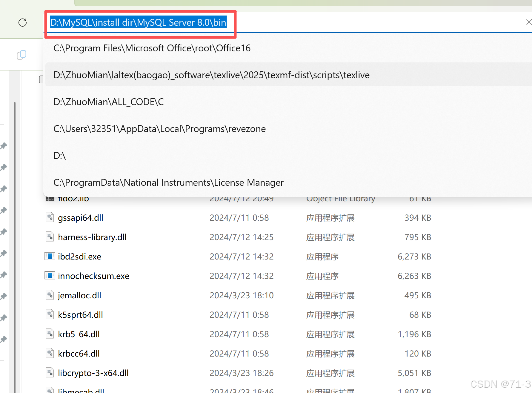Viewport: 532px width, 393px height.
Task: Clear the address bar with the X button
Action: [x=529, y=22]
